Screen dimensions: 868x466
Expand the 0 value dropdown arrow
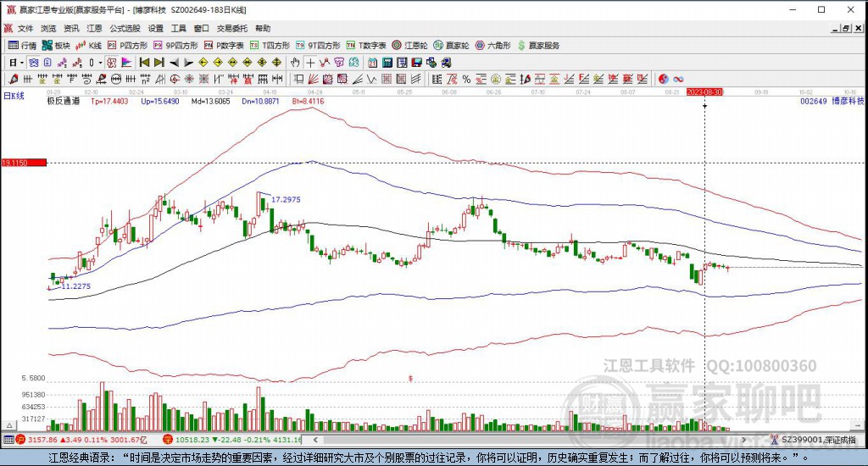tap(100, 63)
